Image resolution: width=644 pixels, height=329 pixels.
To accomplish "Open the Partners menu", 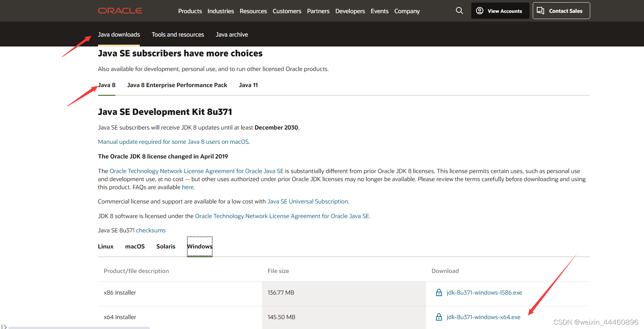I will point(318,11).
